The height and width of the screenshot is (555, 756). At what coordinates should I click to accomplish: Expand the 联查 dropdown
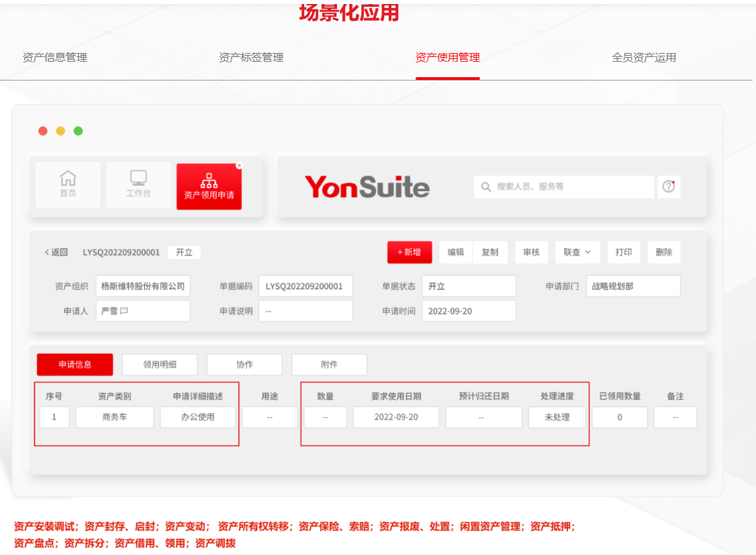577,252
